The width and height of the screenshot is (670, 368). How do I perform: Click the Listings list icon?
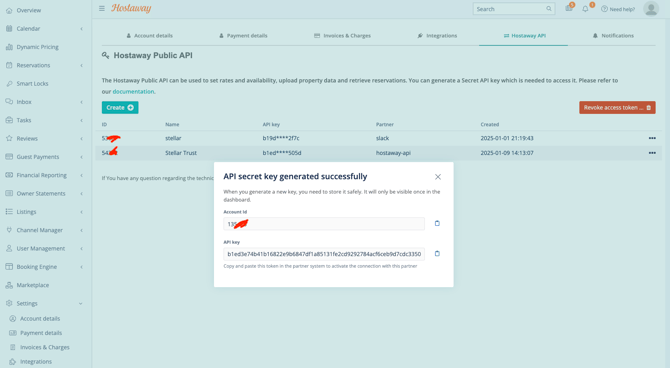[x=9, y=212]
